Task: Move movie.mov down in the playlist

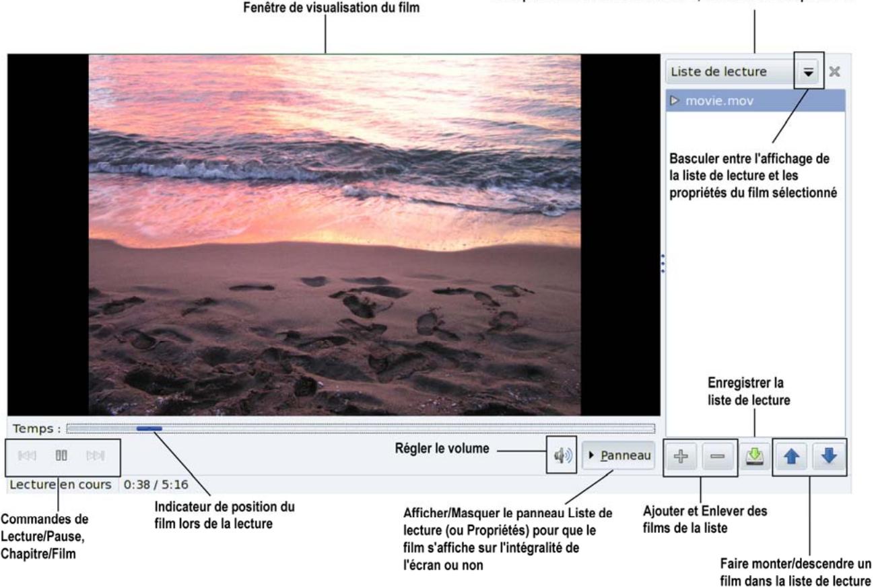Action: point(828,457)
